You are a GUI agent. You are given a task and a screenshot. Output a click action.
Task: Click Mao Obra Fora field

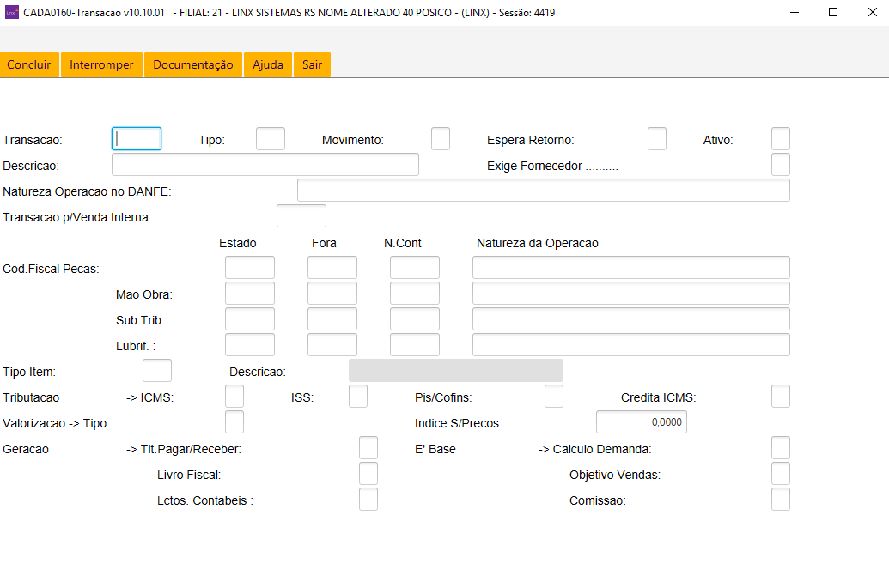(x=332, y=294)
